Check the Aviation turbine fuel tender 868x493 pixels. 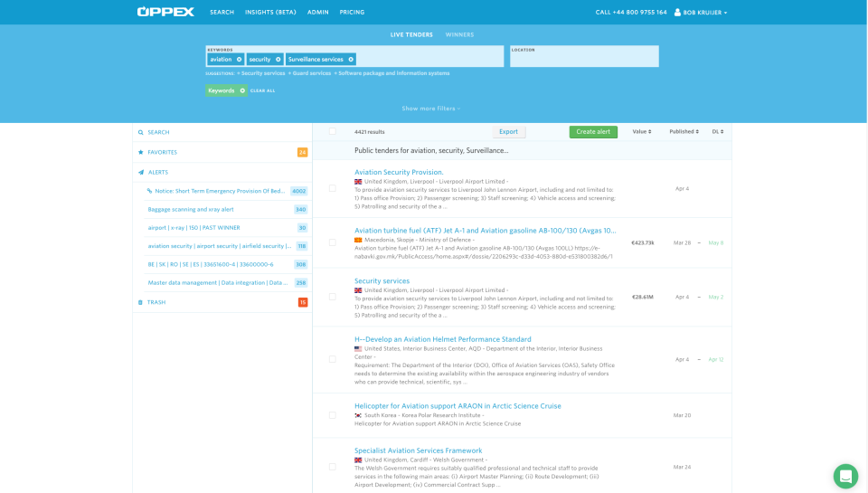click(332, 242)
